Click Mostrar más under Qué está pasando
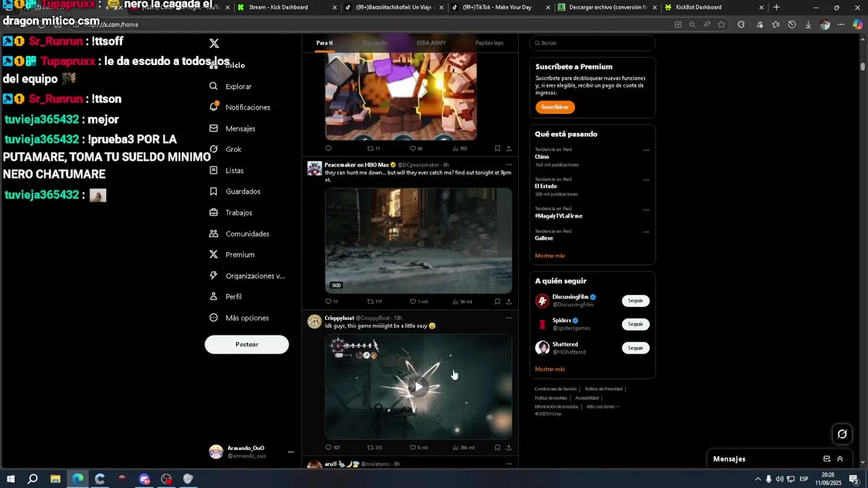The width and height of the screenshot is (868, 488). [x=550, y=256]
